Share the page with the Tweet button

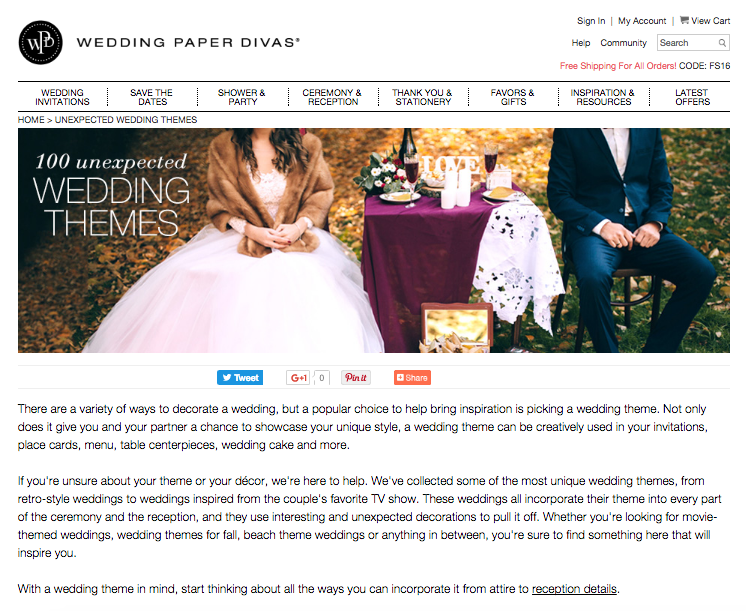[240, 377]
